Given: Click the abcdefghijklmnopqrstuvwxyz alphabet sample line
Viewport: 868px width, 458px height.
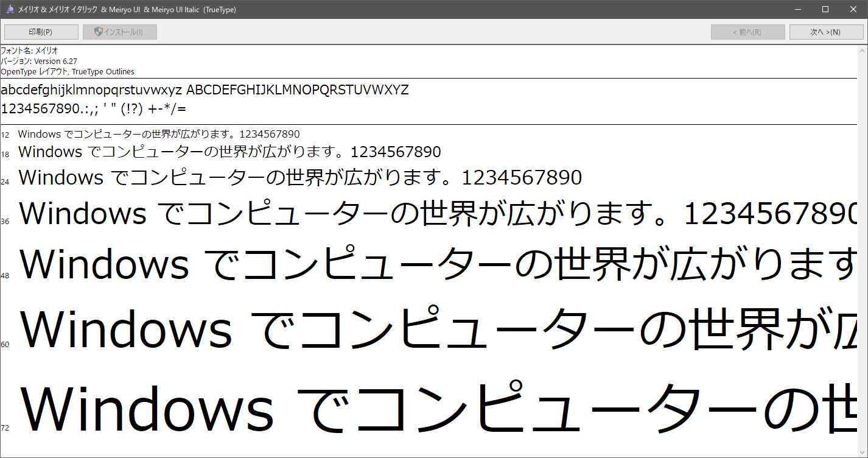Looking at the screenshot, I should tap(205, 90).
